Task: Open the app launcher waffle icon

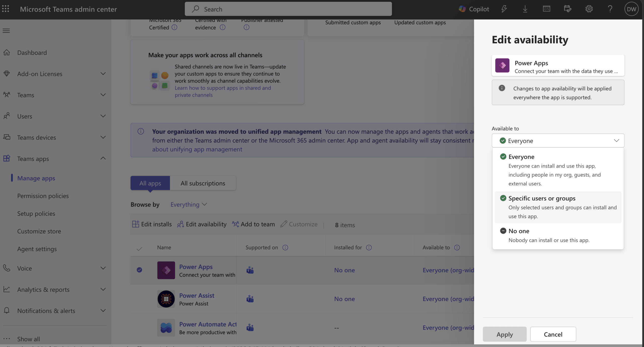Action: (6, 9)
